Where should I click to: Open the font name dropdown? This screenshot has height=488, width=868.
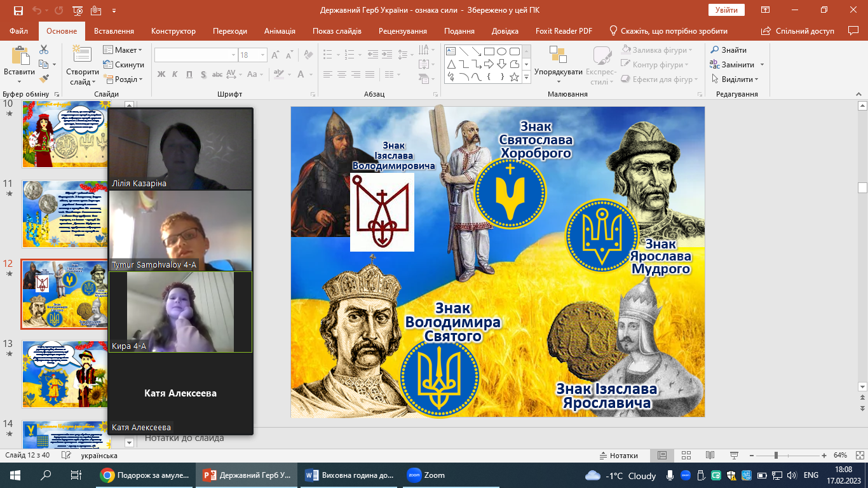pos(233,55)
